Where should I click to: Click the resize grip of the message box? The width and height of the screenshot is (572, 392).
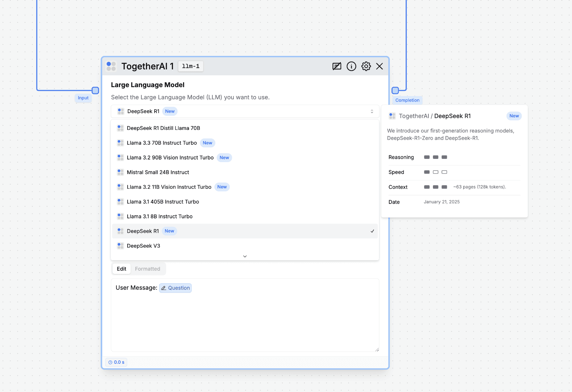(x=377, y=350)
